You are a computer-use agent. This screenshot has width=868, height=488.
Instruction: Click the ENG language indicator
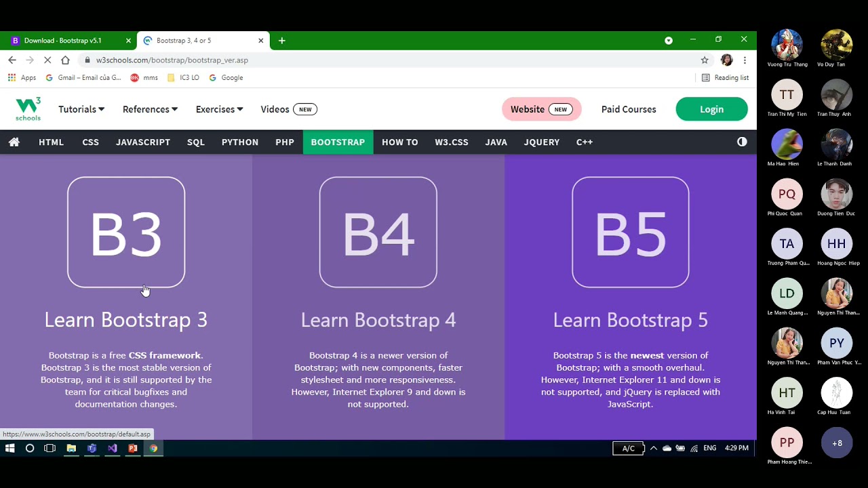coord(710,448)
